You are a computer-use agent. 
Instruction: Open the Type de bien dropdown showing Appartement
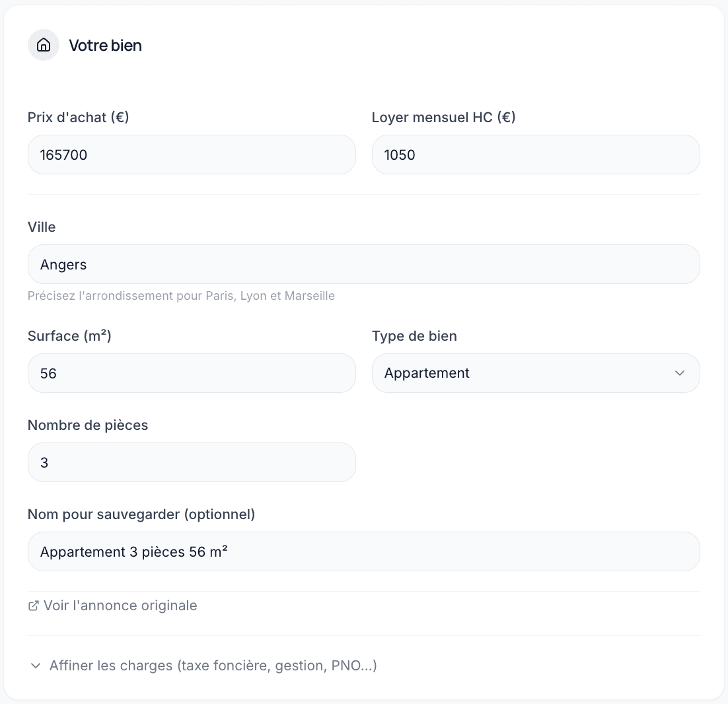tap(535, 373)
